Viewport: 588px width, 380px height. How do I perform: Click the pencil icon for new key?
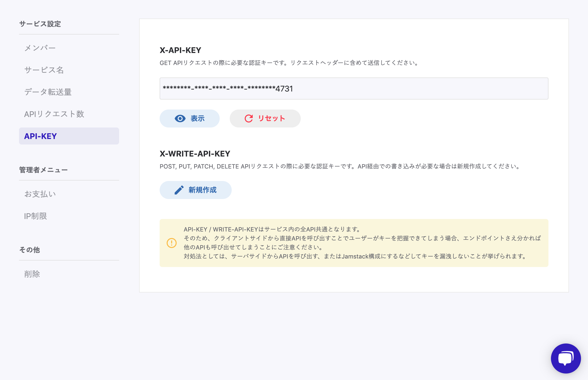179,190
